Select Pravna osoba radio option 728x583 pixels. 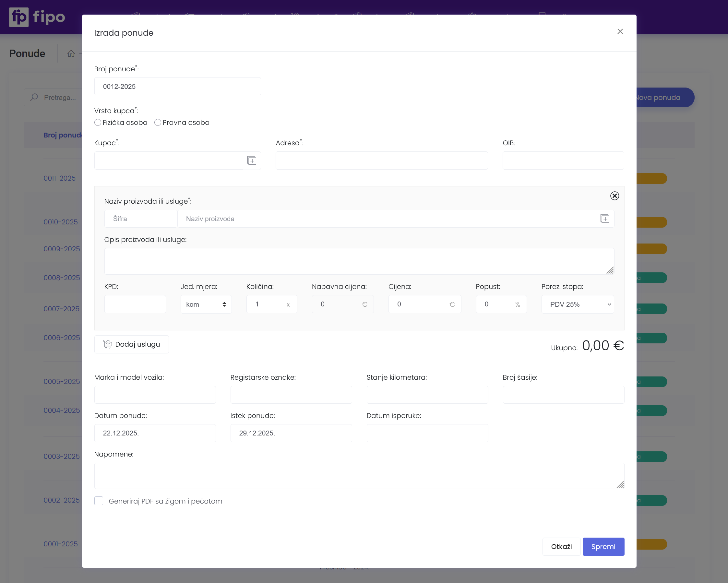tap(158, 123)
